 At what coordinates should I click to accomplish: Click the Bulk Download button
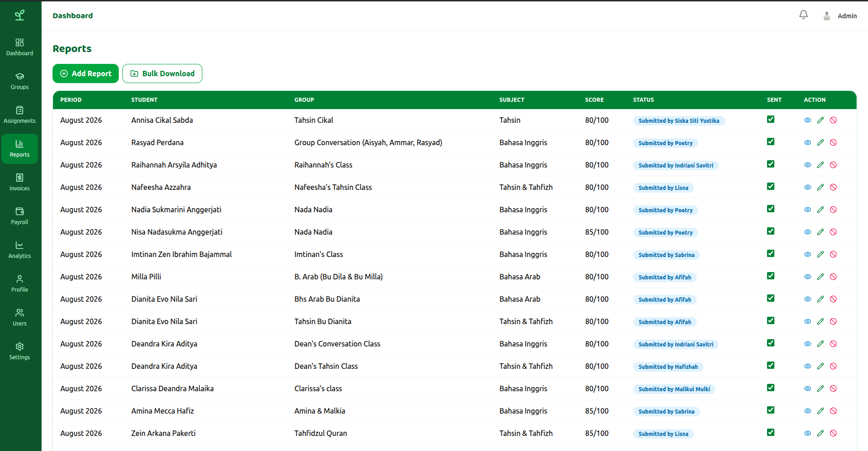(162, 73)
